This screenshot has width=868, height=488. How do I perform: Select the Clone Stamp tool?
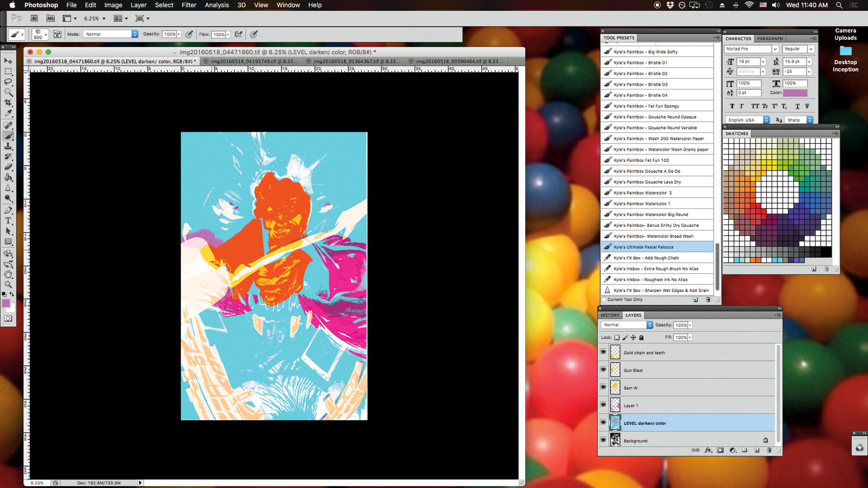coord(8,146)
